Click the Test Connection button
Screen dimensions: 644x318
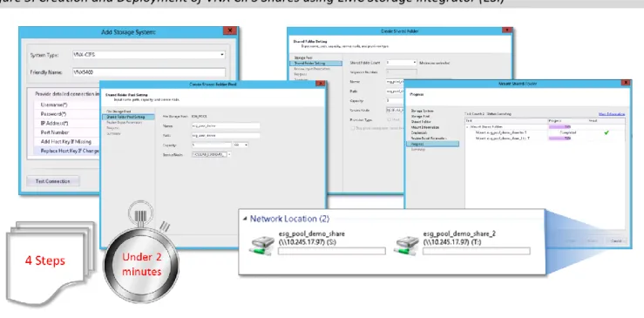click(52, 181)
